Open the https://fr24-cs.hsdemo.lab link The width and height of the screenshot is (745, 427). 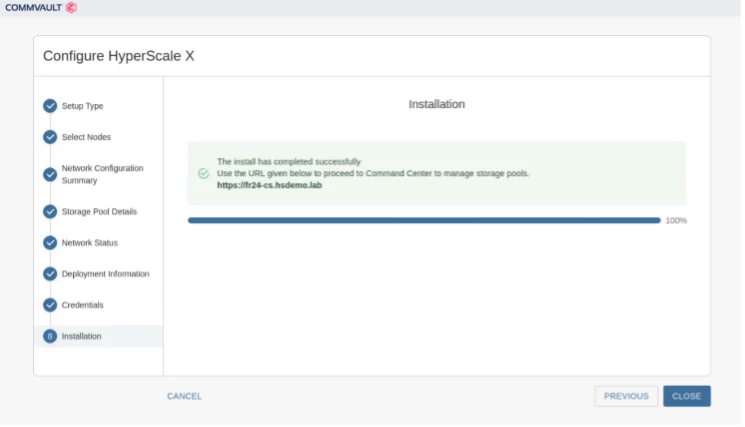click(269, 185)
